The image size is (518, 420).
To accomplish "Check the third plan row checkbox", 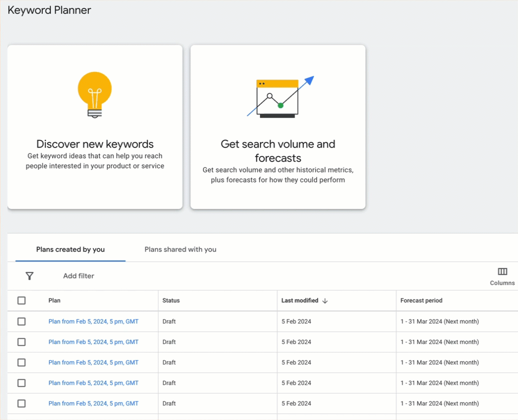I will pos(21,362).
